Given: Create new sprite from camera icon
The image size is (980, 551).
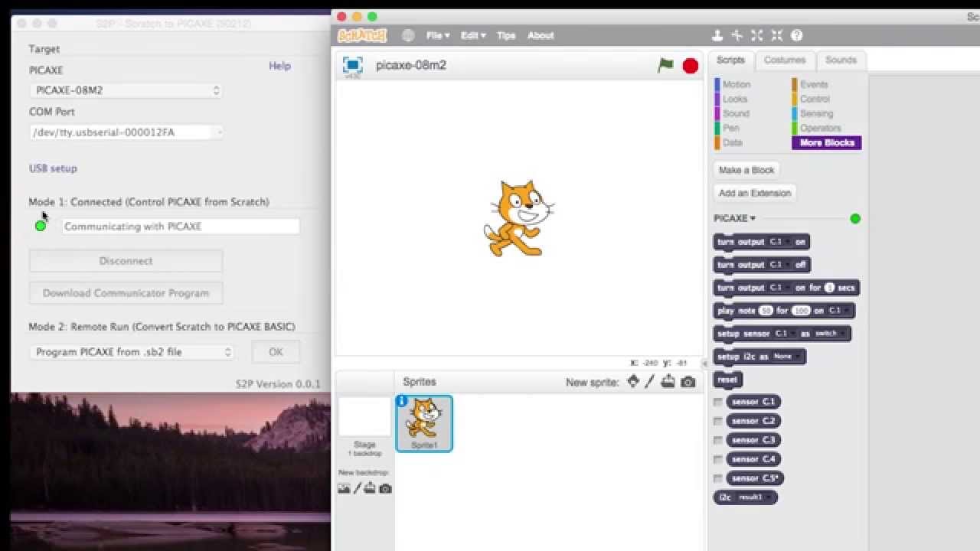Looking at the screenshot, I should pyautogui.click(x=688, y=382).
